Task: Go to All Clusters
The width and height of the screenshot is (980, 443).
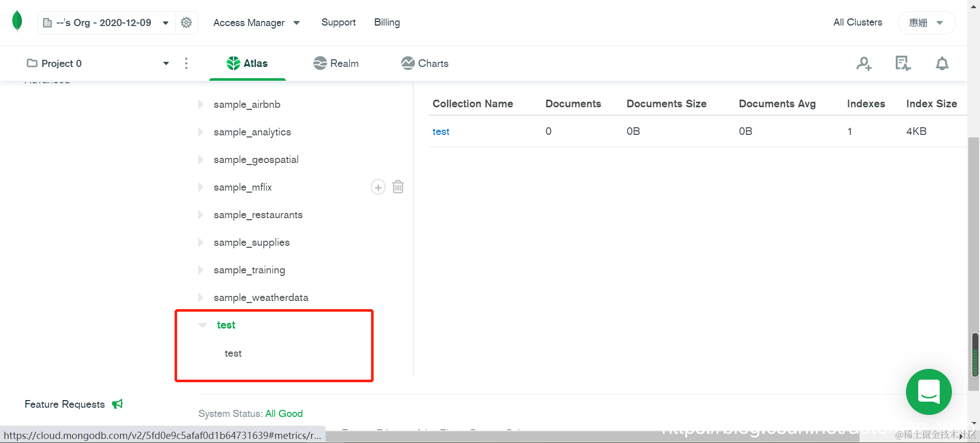Action: 857,22
